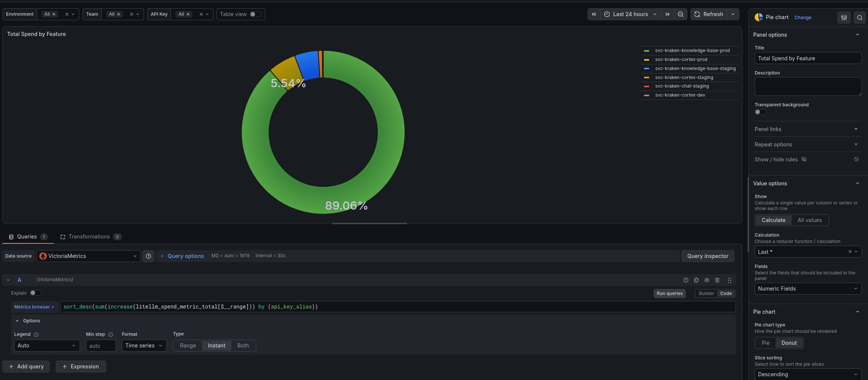Collapse Panel options section
868x380 pixels.
pos(858,35)
